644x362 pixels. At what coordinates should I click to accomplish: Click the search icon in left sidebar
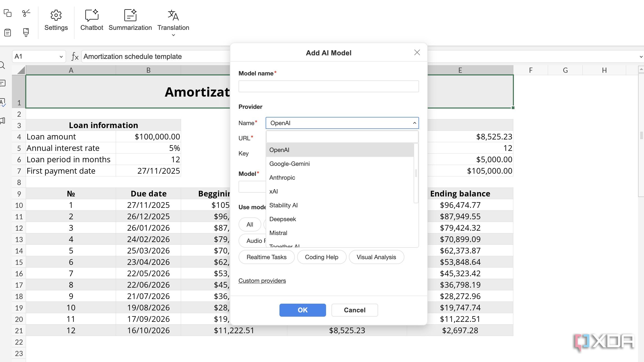(3, 65)
